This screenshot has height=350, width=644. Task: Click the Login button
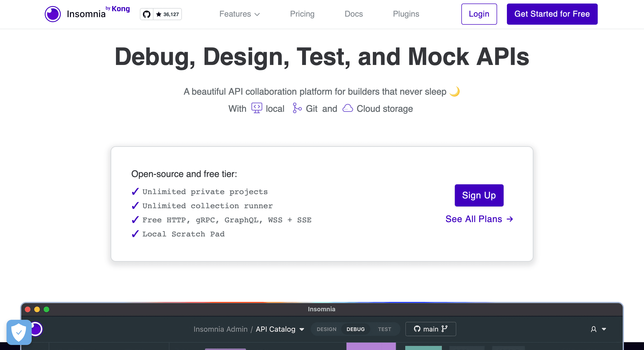point(479,14)
